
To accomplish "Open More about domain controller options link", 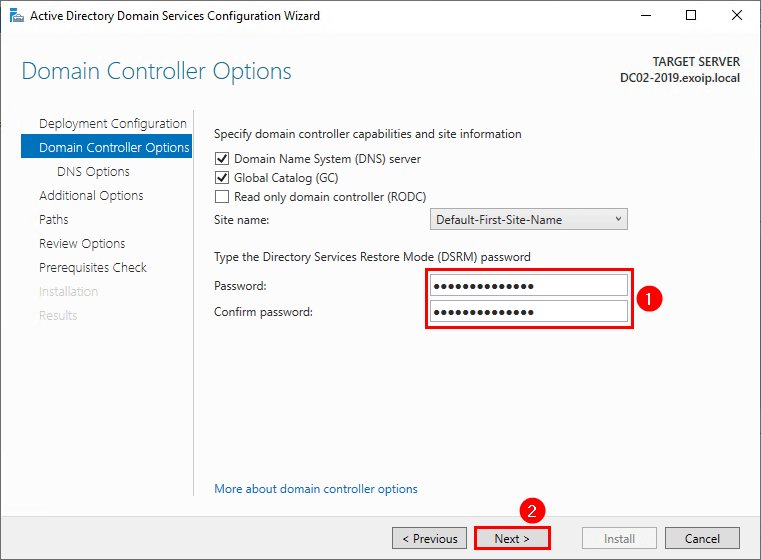I will 316,489.
